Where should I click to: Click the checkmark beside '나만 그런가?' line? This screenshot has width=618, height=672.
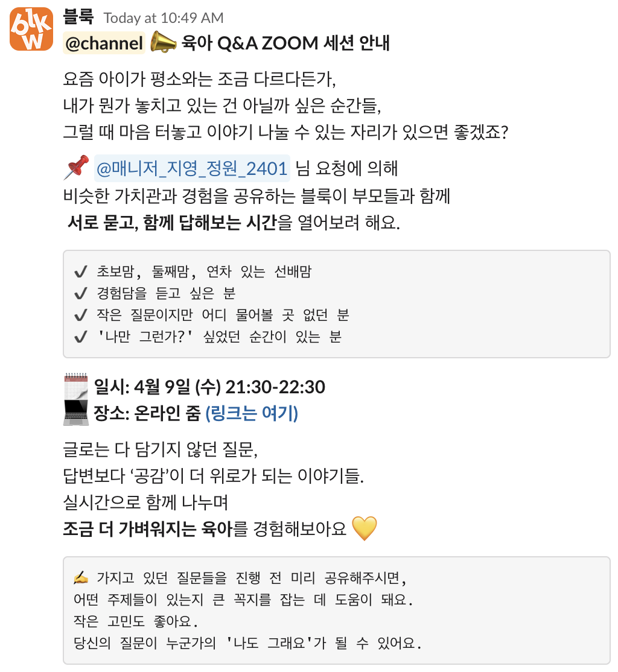coord(81,337)
